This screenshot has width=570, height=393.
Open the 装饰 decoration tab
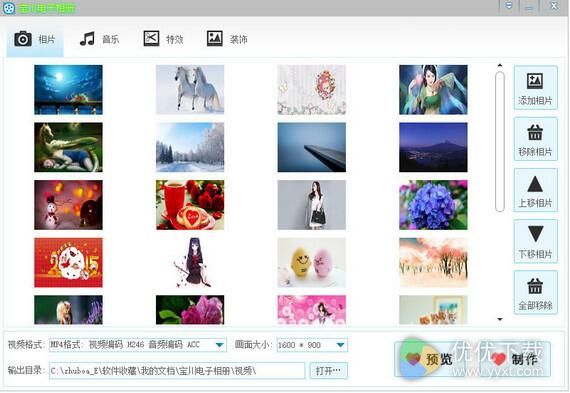pos(227,39)
